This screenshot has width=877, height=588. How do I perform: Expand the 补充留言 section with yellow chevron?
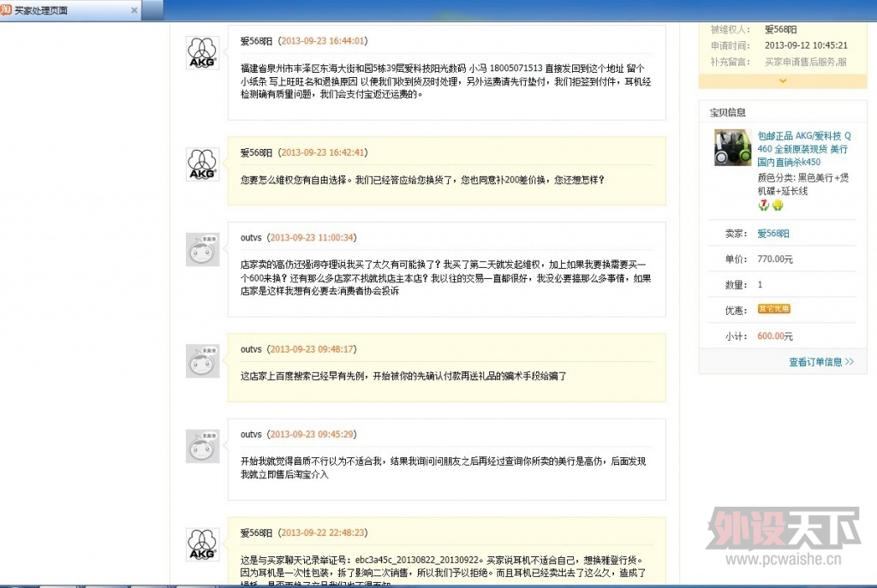[x=782, y=80]
